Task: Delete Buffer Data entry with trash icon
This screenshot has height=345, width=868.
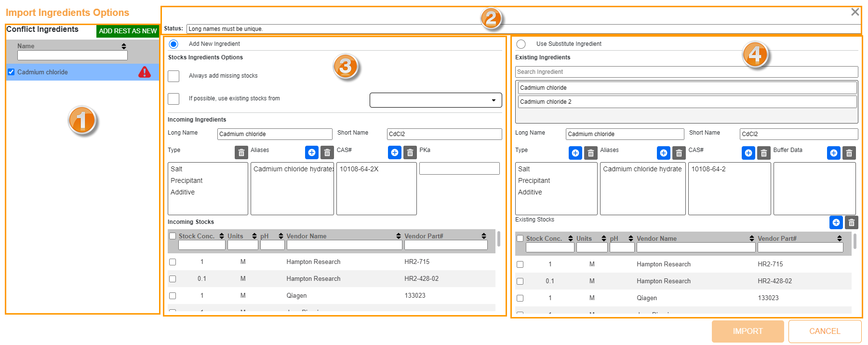Action: [x=849, y=153]
